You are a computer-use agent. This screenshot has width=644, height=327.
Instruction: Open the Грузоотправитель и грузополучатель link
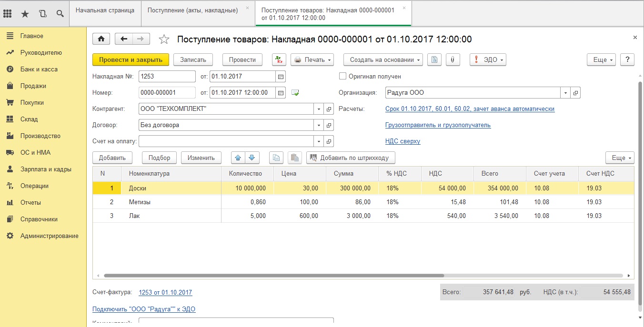coord(438,125)
